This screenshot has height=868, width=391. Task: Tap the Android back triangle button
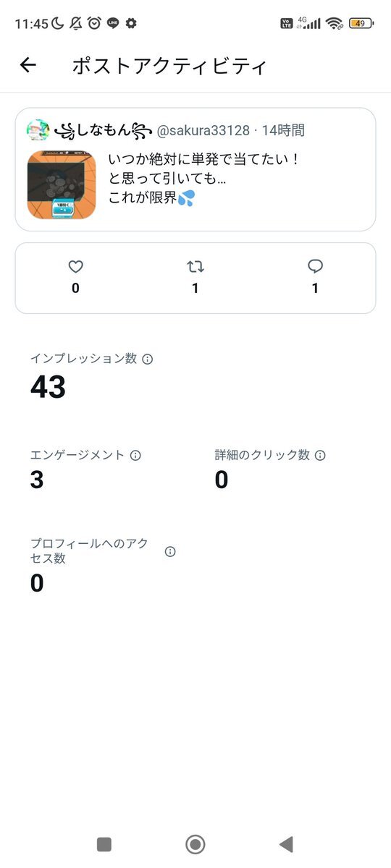(286, 843)
